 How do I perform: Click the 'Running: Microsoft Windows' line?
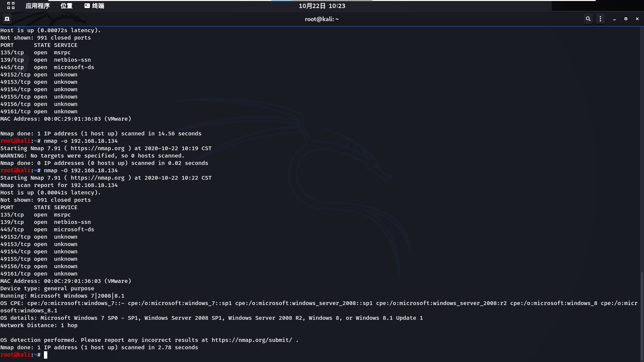pos(62,296)
